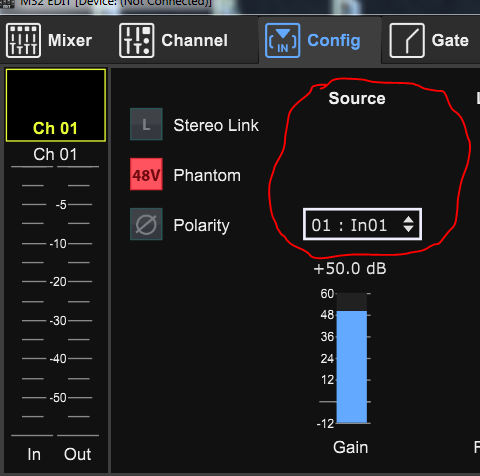Click the source selector up-down arrows
Image resolution: width=480 pixels, height=476 pixels.
coord(408,224)
